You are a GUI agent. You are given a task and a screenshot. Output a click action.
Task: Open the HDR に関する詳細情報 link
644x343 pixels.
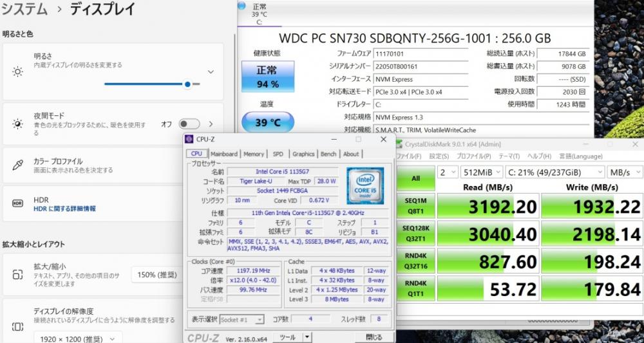pos(64,209)
